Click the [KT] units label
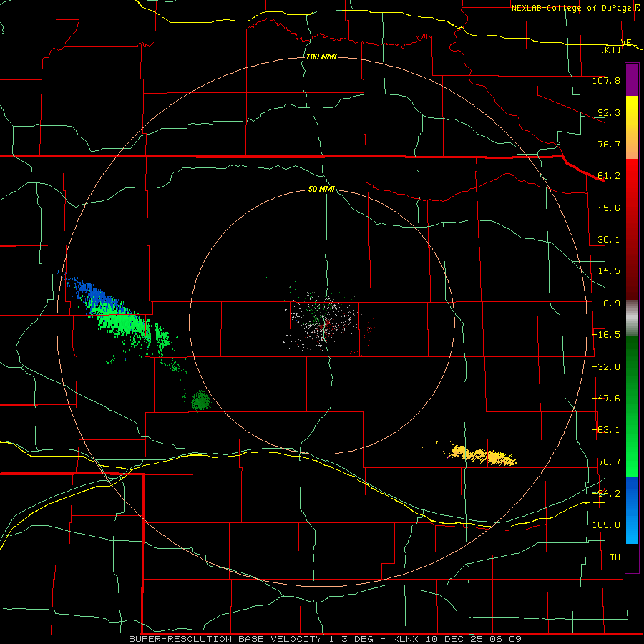The height and width of the screenshot is (644, 644). [611, 49]
